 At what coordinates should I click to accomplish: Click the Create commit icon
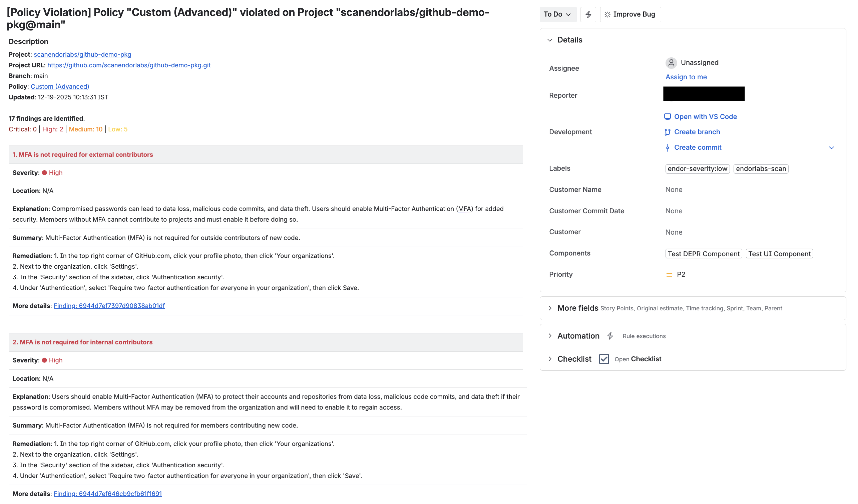pyautogui.click(x=669, y=147)
